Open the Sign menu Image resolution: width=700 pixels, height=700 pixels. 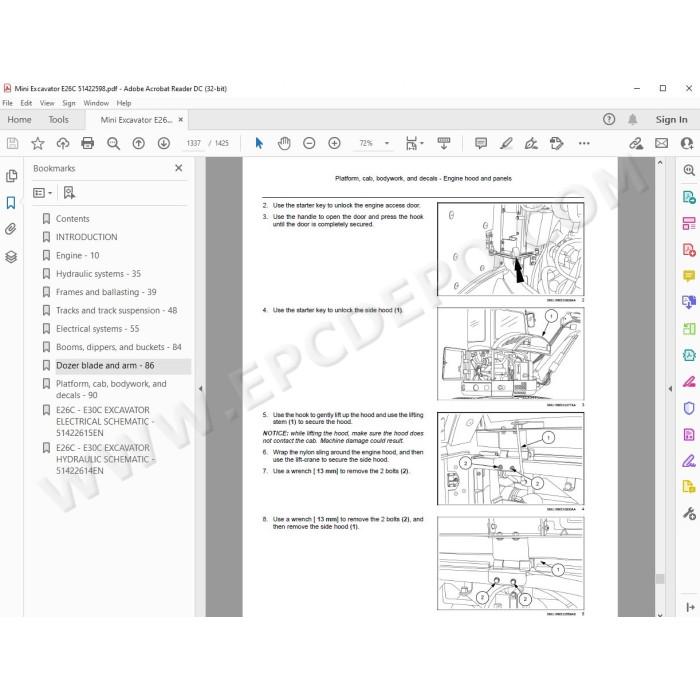69,103
